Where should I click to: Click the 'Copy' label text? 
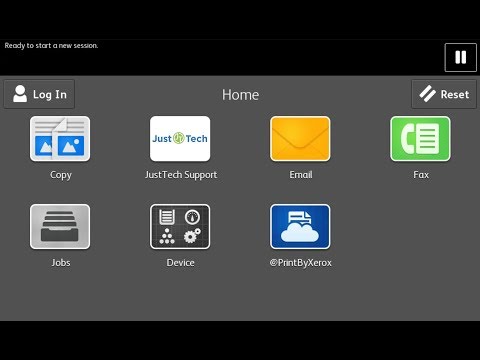[61, 175]
